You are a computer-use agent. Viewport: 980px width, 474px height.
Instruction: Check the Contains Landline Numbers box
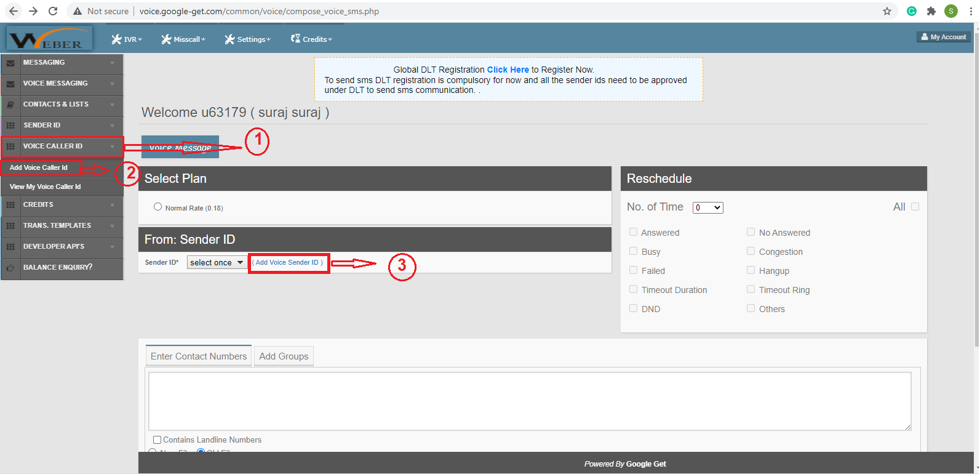(157, 440)
